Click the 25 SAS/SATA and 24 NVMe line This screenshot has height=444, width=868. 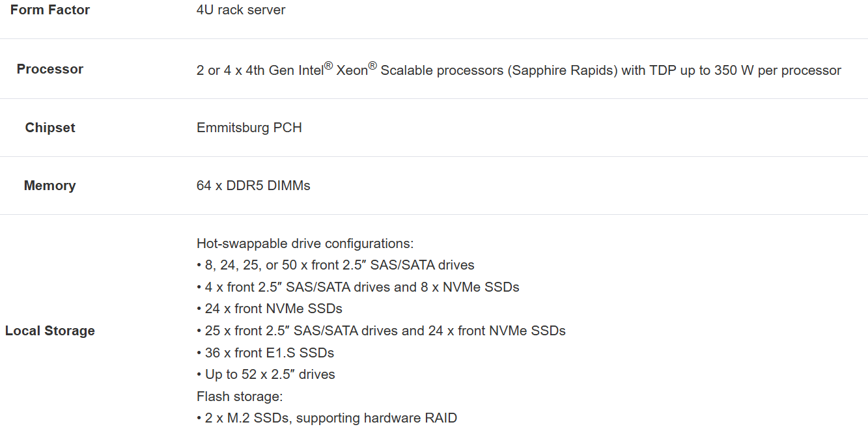[381, 331]
